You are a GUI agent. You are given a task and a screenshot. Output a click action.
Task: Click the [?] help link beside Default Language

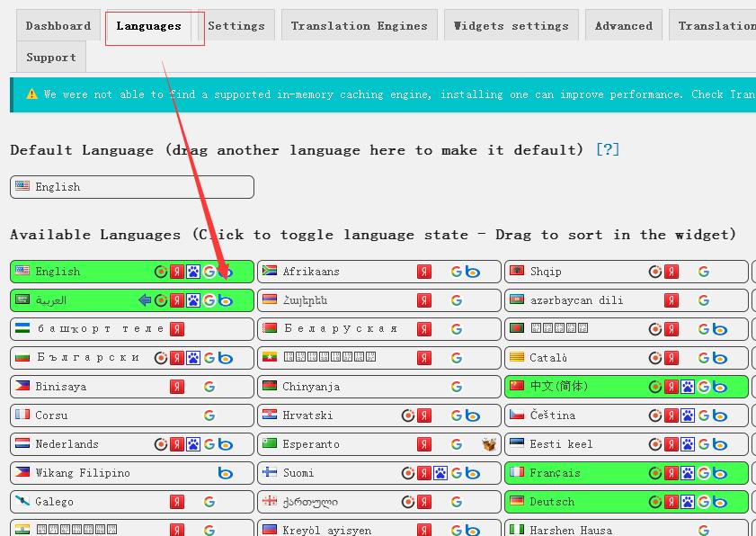click(x=608, y=149)
